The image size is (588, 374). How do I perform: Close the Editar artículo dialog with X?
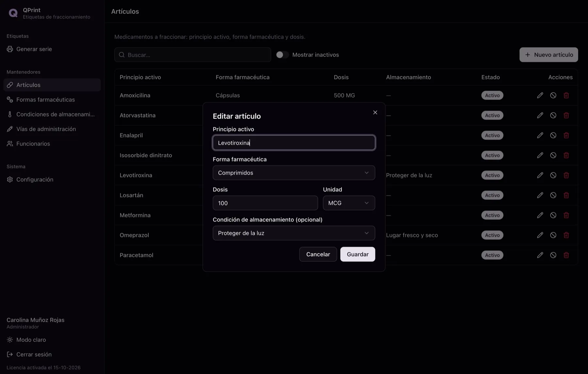point(375,112)
